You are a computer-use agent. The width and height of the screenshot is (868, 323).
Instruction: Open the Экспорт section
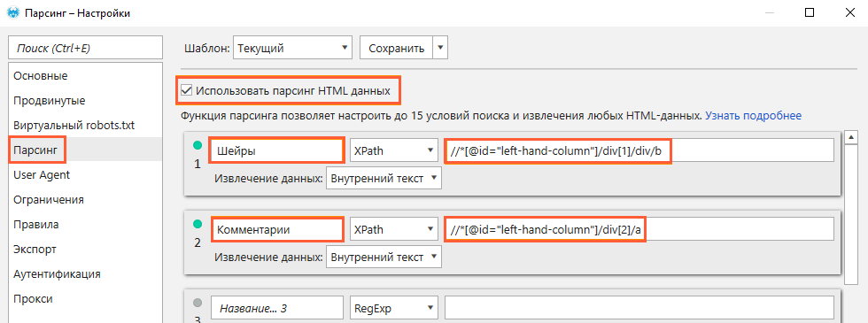pyautogui.click(x=85, y=249)
